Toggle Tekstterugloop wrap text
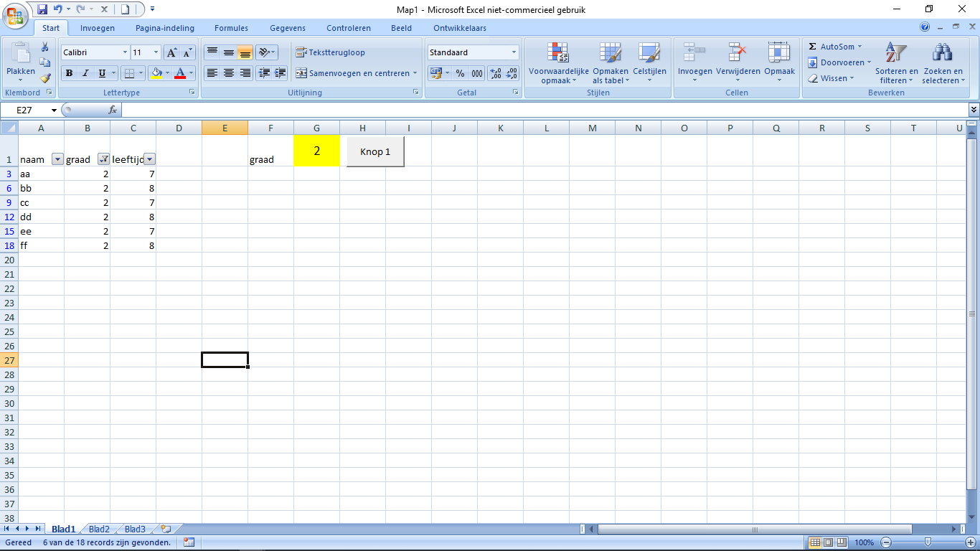This screenshot has height=551, width=980. click(x=331, y=52)
